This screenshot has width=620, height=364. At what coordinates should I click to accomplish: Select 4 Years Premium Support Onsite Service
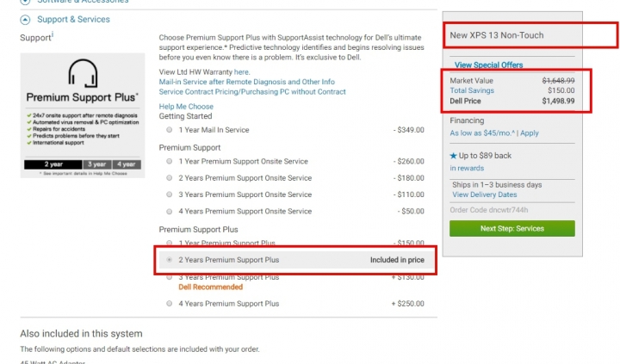pyautogui.click(x=170, y=212)
